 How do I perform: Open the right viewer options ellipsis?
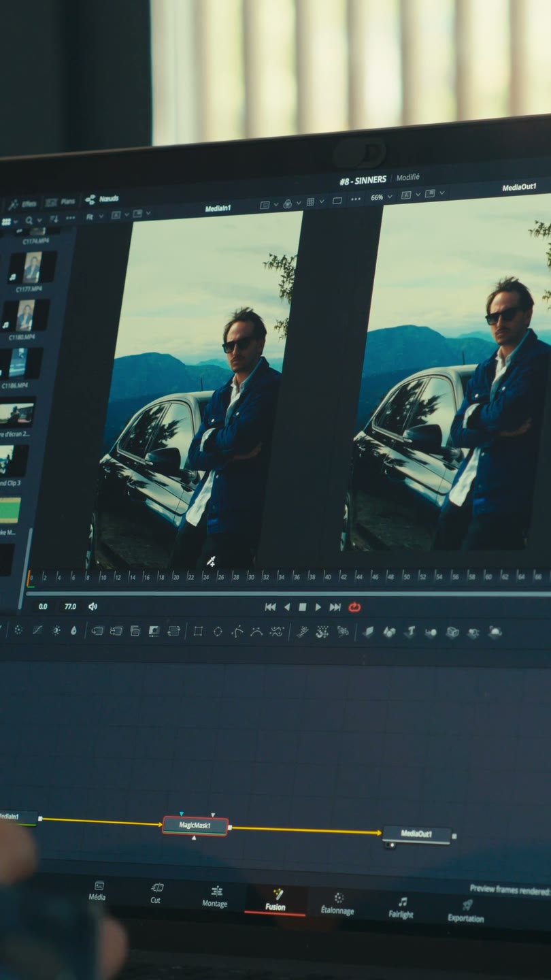355,199
